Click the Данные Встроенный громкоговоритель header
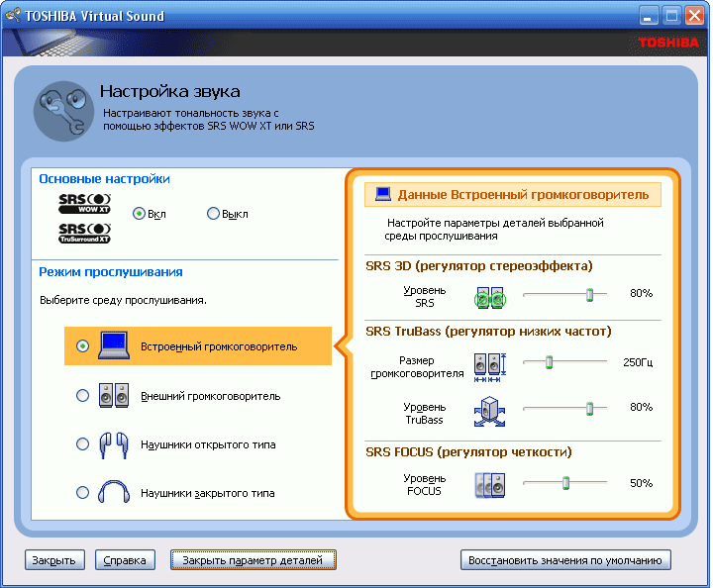The height and width of the screenshot is (588, 713). [x=513, y=194]
